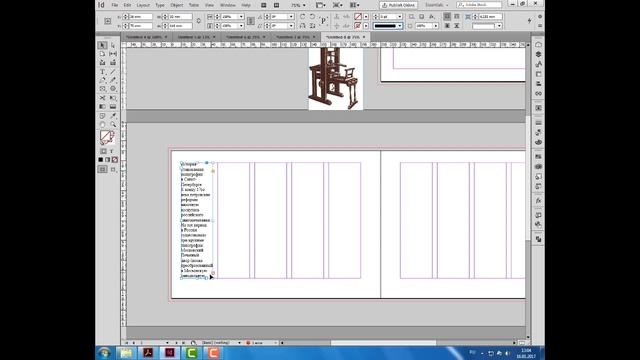Viewport: 640px width, 360px height.
Task: Open the CC Libraries panel icon
Action: pos(538,44)
